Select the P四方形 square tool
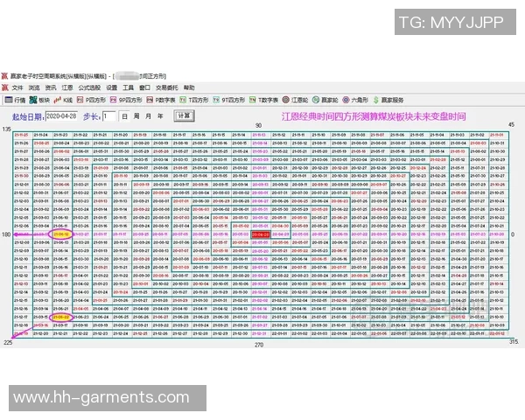Screen dimensions: 525x420 (x=92, y=100)
